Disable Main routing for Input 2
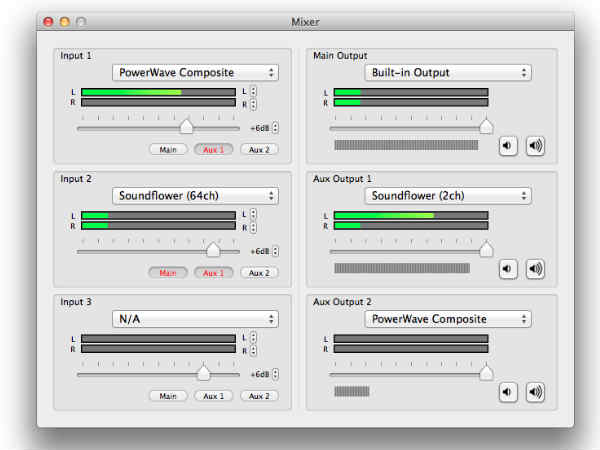Screen dimensions: 600x450 (x=168, y=273)
